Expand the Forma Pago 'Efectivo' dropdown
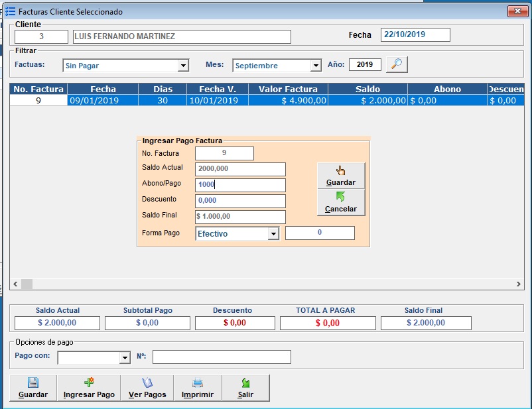Viewport: 532px width, 409px height. [273, 233]
